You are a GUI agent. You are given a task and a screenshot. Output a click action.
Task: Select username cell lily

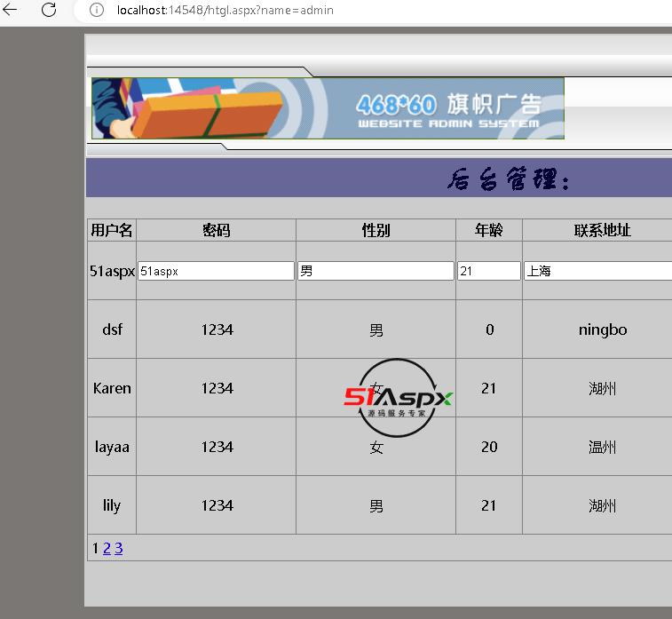(x=112, y=505)
